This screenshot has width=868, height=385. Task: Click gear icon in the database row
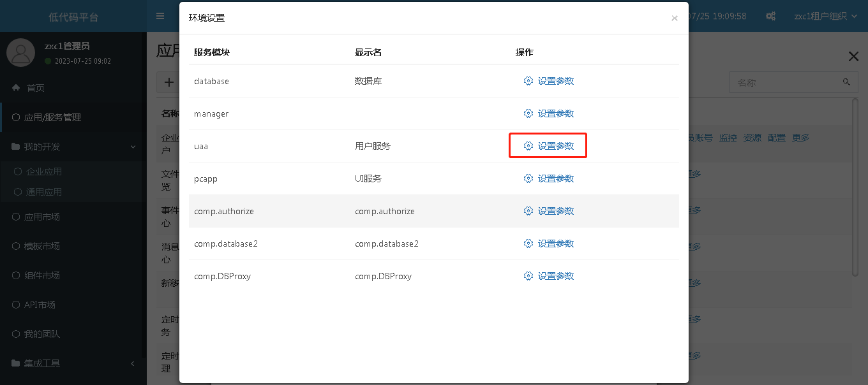click(528, 81)
